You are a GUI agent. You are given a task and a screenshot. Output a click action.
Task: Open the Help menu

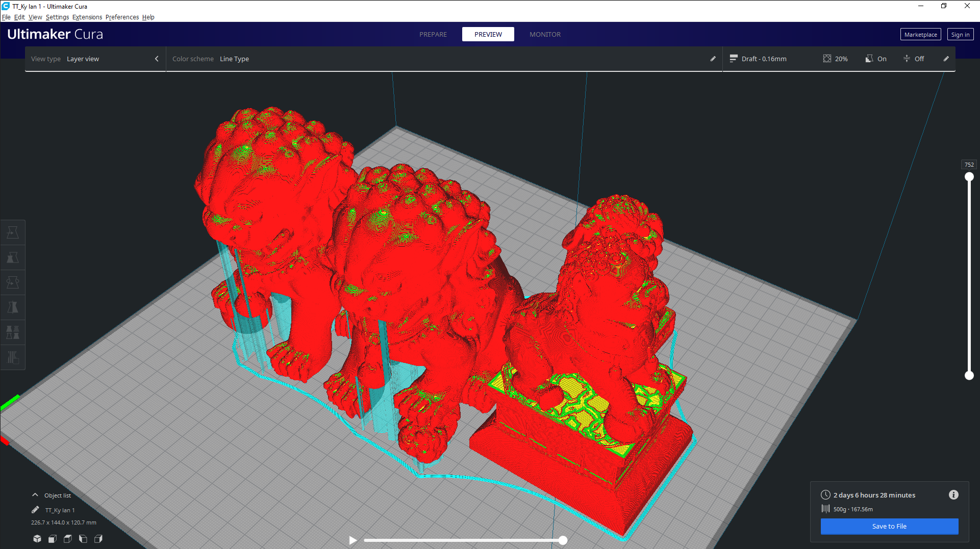click(x=148, y=17)
